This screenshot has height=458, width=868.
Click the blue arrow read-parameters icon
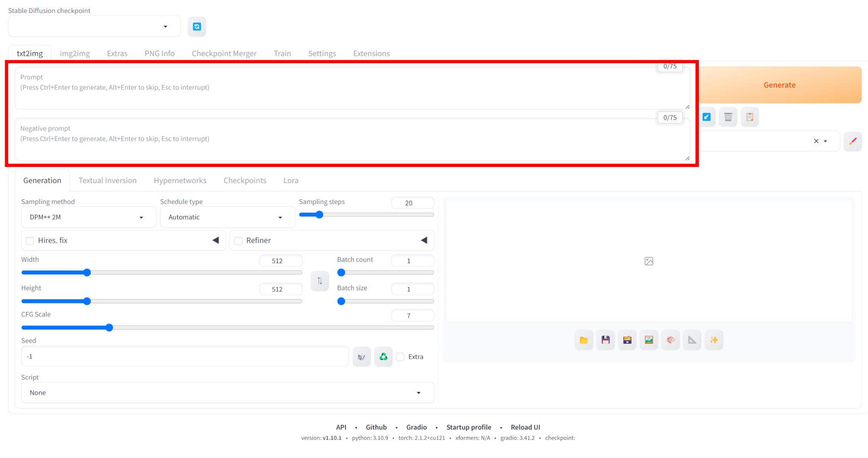707,117
